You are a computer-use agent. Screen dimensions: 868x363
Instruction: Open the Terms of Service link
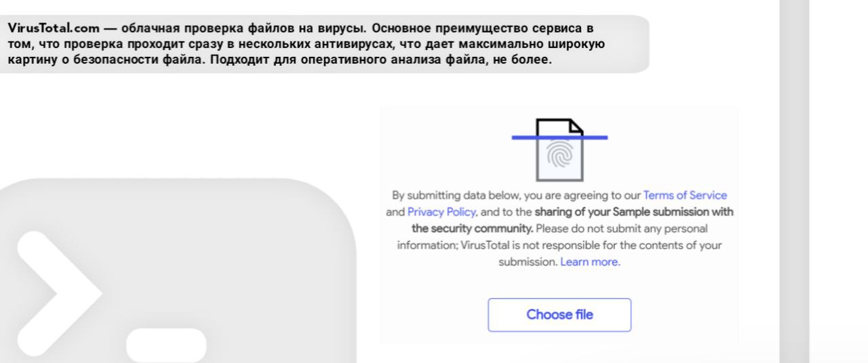click(x=685, y=195)
